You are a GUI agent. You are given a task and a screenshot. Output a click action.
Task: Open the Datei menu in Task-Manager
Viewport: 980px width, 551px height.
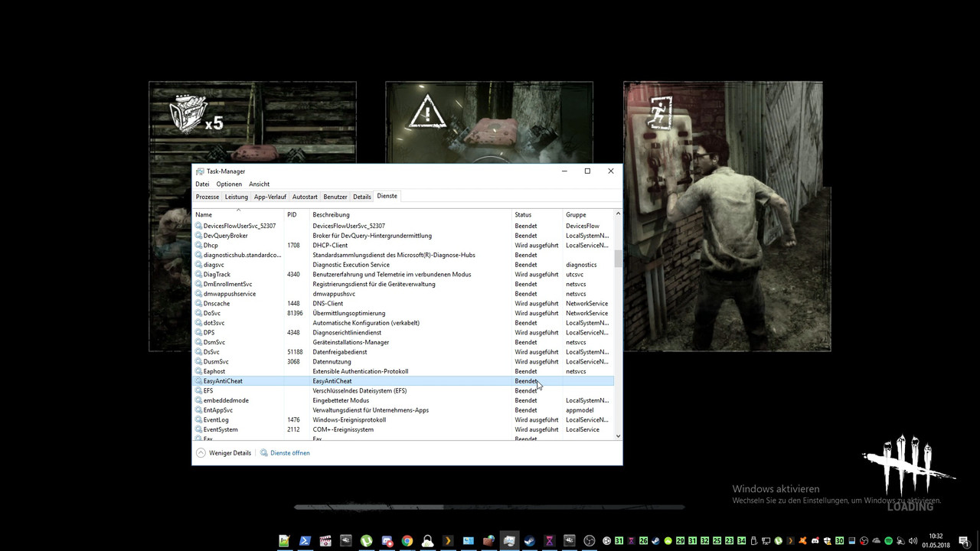[x=202, y=184]
